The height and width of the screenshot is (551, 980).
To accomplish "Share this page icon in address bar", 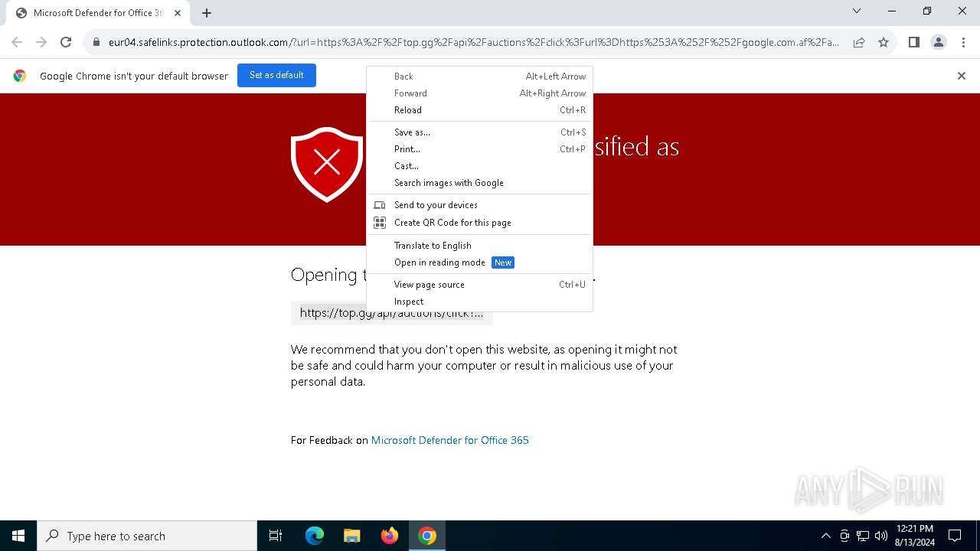I will point(859,42).
